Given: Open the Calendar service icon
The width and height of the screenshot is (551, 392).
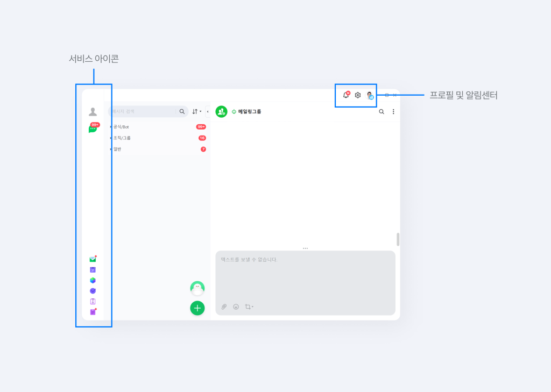Looking at the screenshot, I should click(93, 270).
